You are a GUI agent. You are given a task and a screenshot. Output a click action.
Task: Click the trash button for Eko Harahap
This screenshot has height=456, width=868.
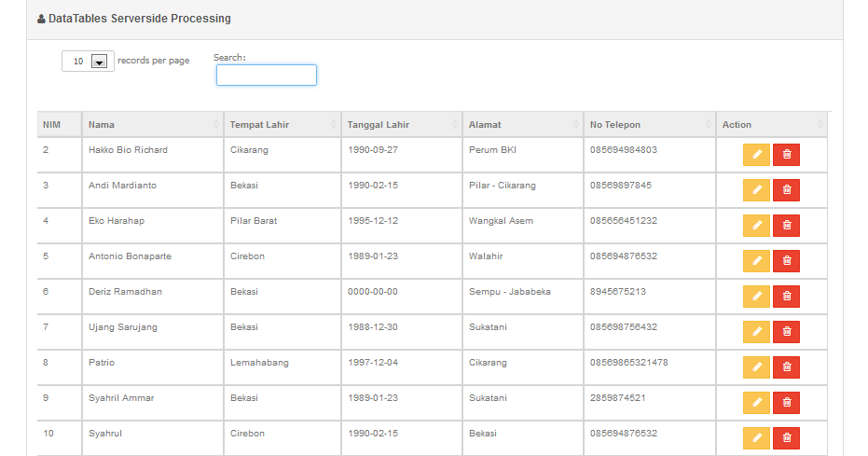tap(786, 226)
